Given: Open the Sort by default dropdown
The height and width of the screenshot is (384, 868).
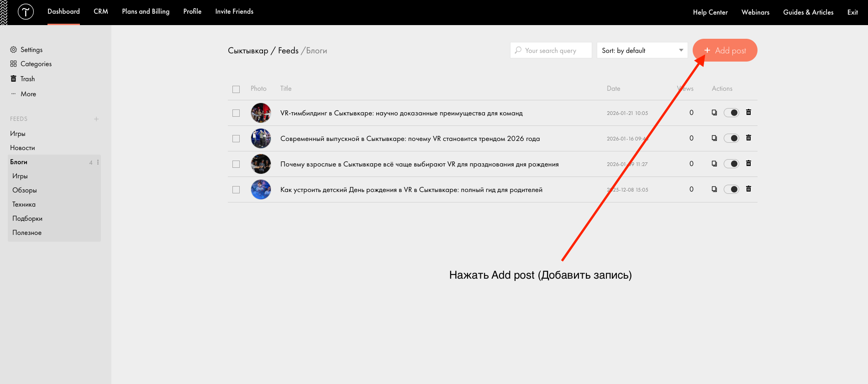Looking at the screenshot, I should [642, 50].
